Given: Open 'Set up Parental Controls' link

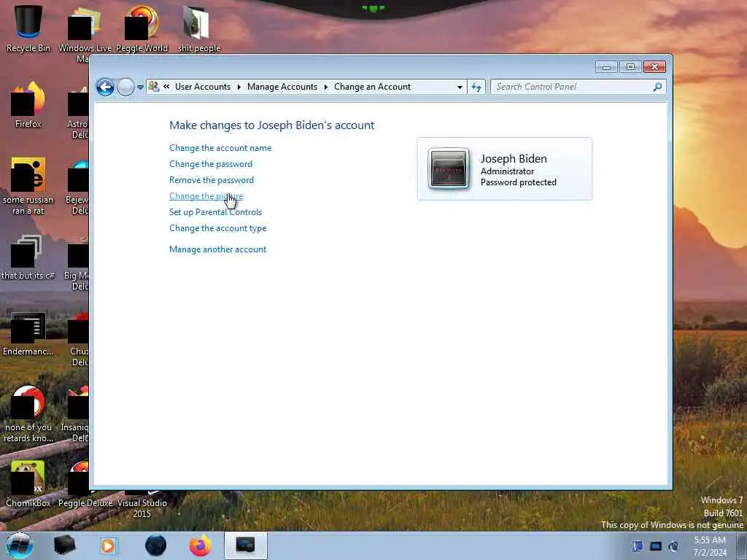Looking at the screenshot, I should point(215,212).
